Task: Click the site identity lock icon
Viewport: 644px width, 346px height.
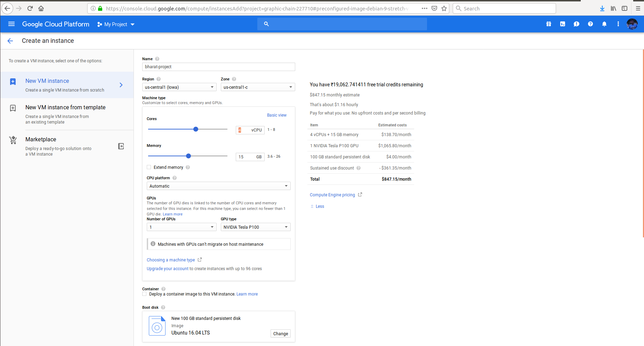Action: pyautogui.click(x=100, y=8)
